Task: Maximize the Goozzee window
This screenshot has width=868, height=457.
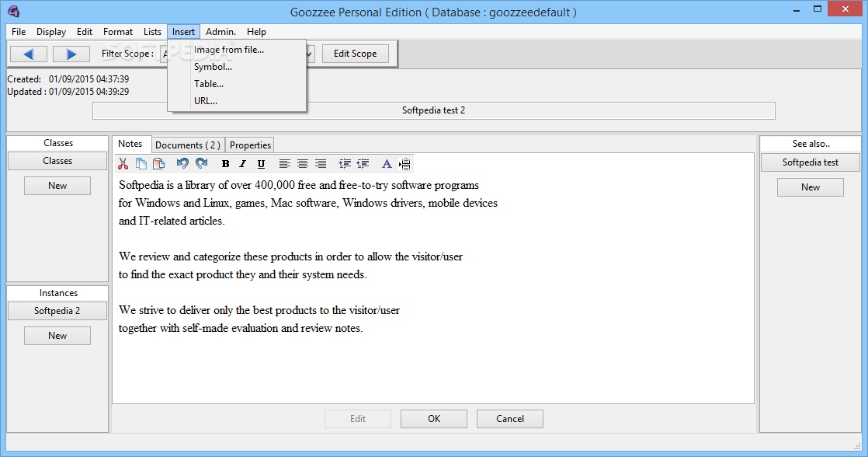Action: click(x=817, y=9)
